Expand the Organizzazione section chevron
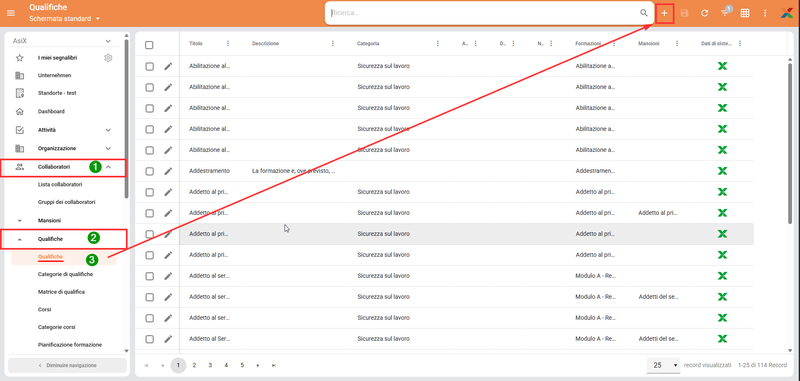This screenshot has width=800, height=381. (108, 148)
